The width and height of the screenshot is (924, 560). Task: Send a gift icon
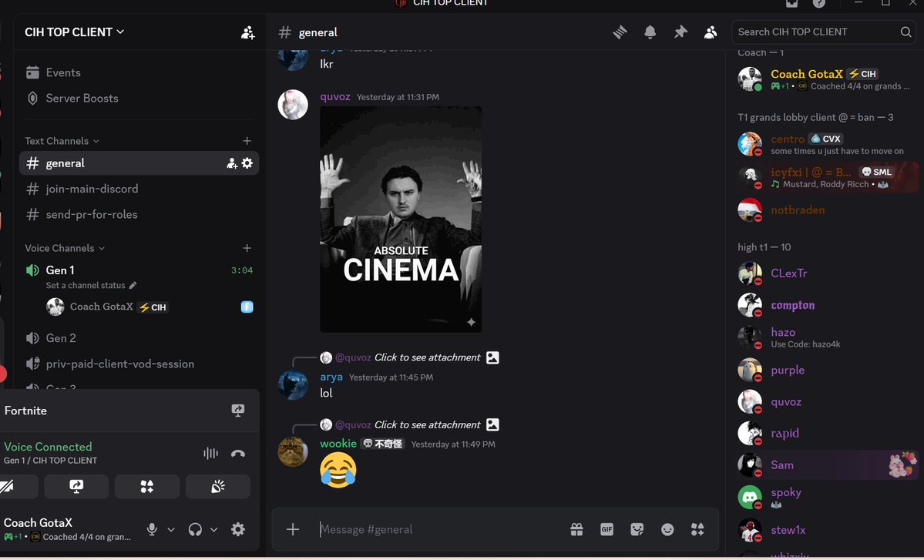pyautogui.click(x=577, y=529)
